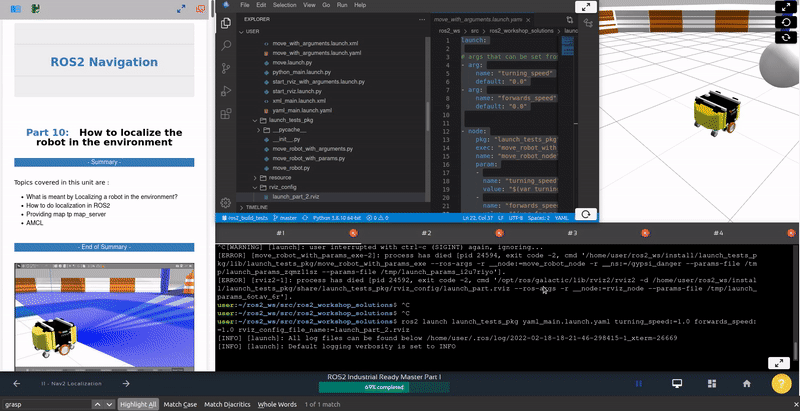800x411 pixels.
Task: Click the 69% completed course progress bar
Action: click(x=384, y=387)
